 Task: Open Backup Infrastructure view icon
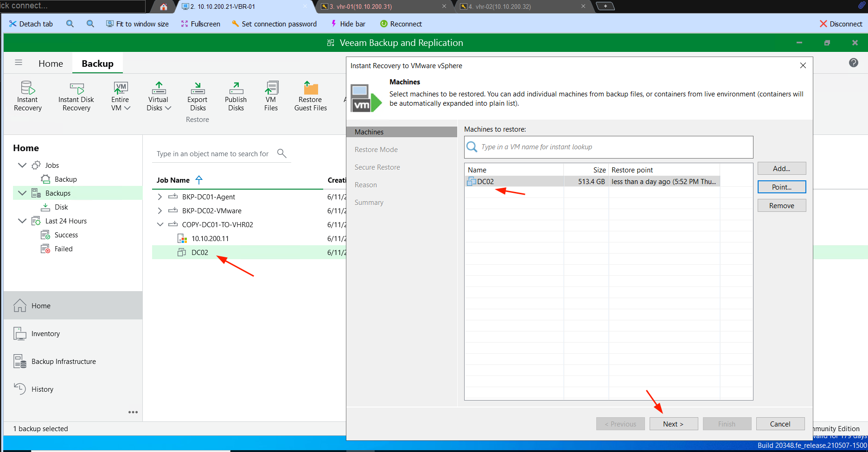coord(20,361)
